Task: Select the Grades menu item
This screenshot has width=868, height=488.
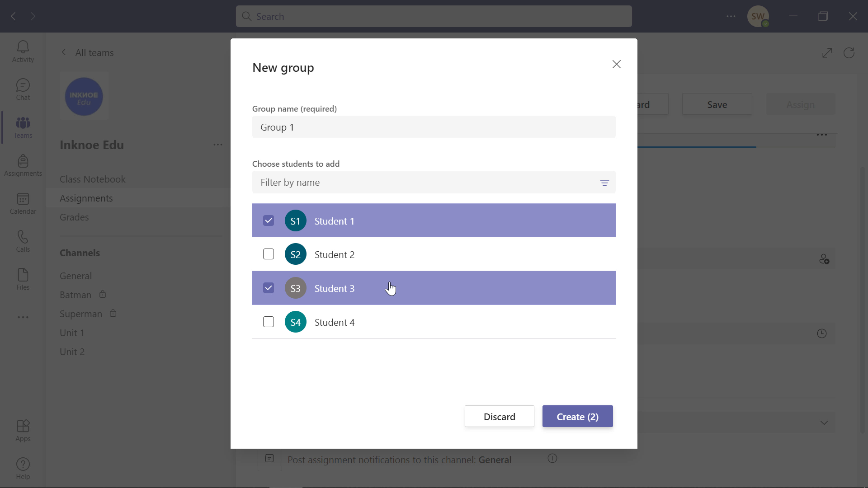Action: (74, 217)
